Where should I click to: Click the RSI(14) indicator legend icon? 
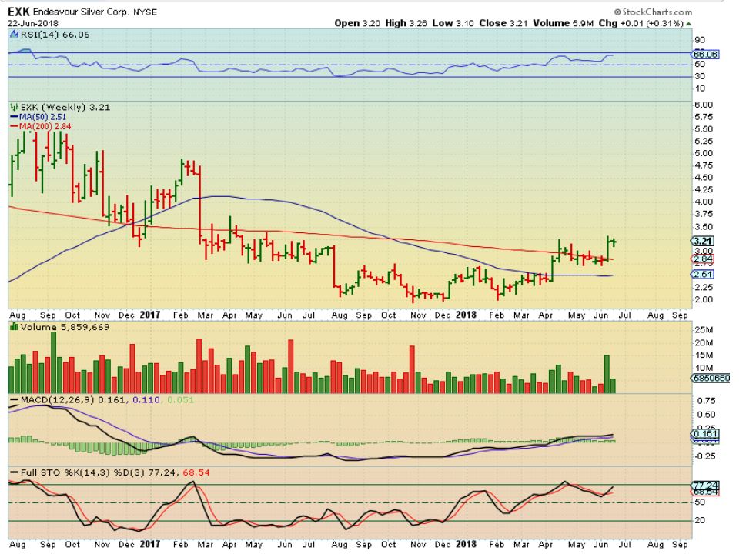(14, 35)
